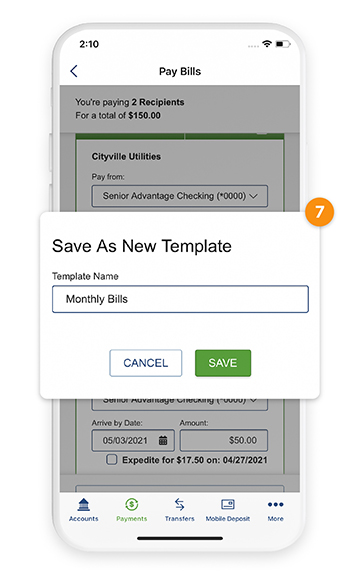Tap the Wi-Fi status icon
The width and height of the screenshot is (360, 576).
tap(267, 44)
